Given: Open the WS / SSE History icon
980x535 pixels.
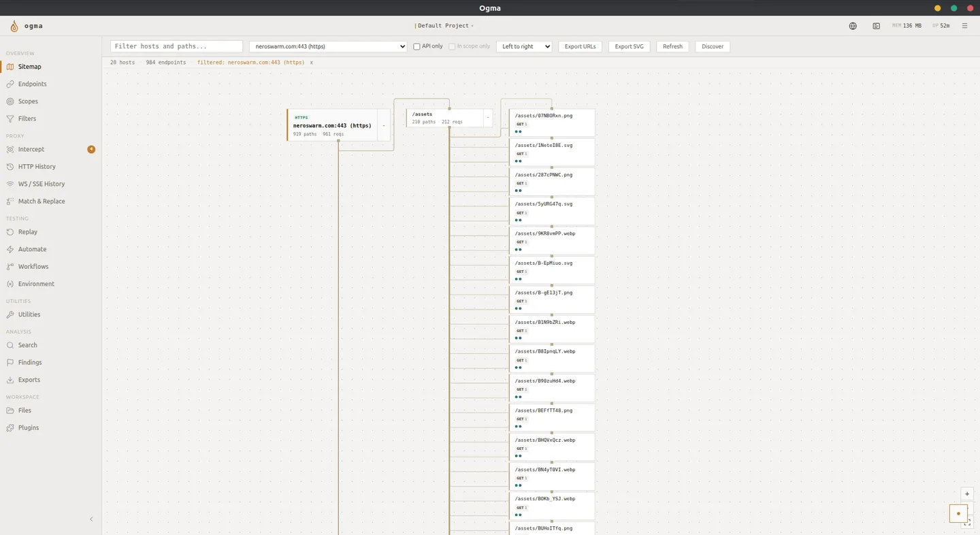Looking at the screenshot, I should (x=10, y=184).
